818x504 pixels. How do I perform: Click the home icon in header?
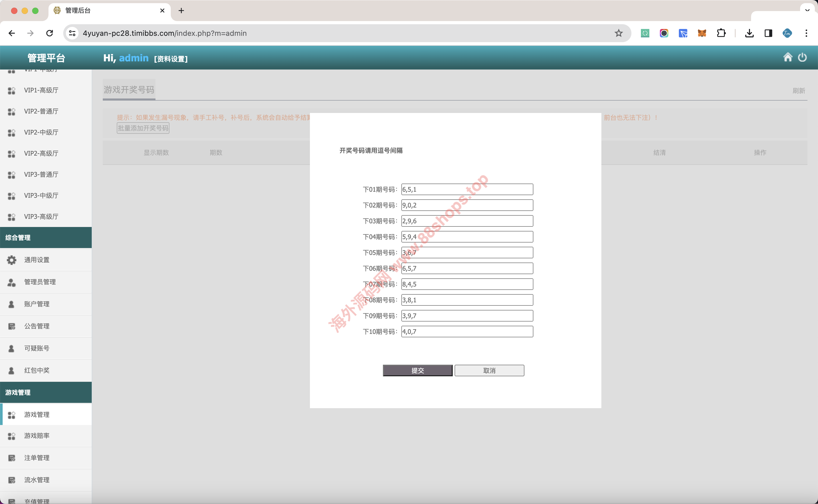(x=788, y=57)
